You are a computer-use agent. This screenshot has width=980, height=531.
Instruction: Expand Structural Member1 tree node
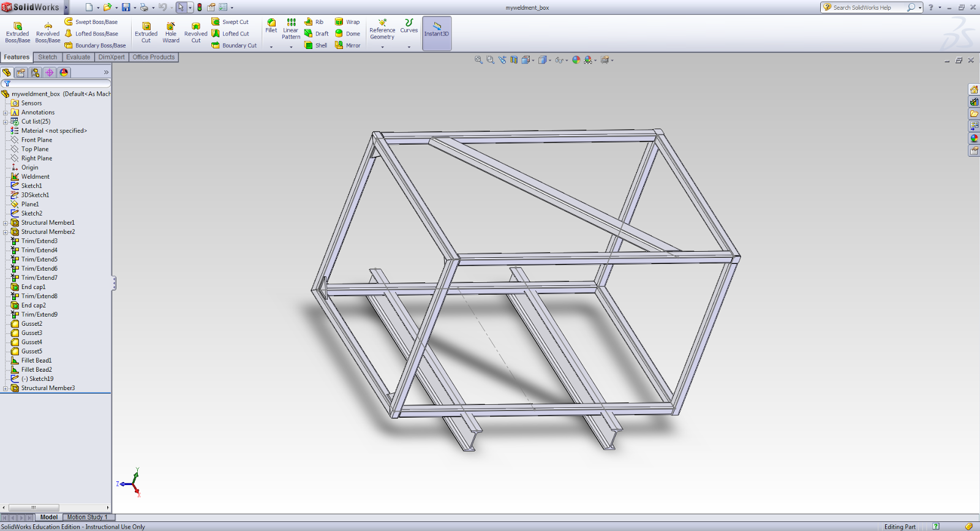[6, 223]
